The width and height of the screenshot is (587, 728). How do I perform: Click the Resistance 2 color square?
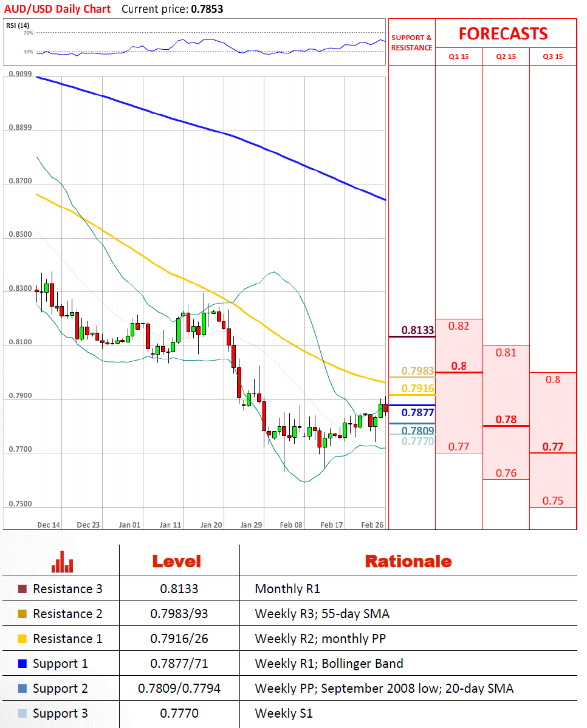pyautogui.click(x=22, y=614)
